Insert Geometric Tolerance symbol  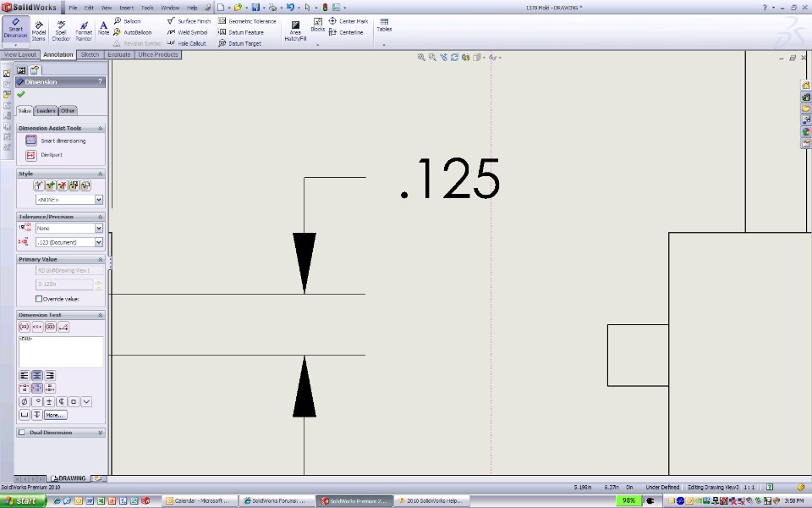click(x=247, y=21)
